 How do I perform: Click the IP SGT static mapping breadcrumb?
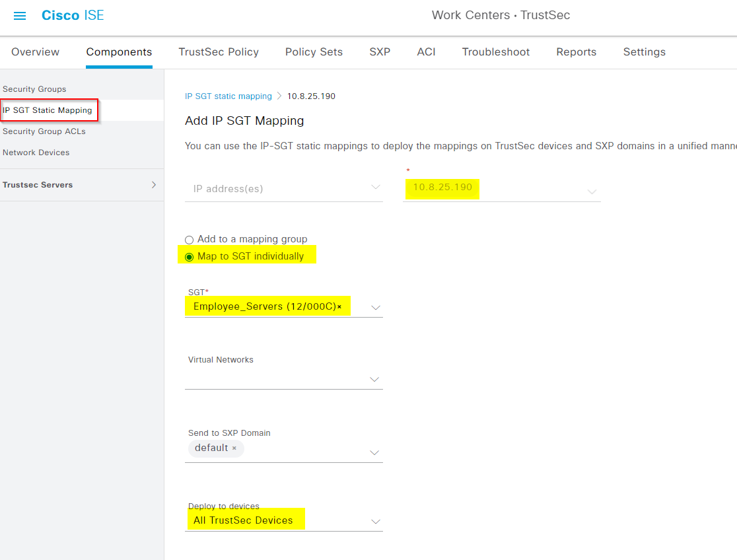click(x=228, y=96)
